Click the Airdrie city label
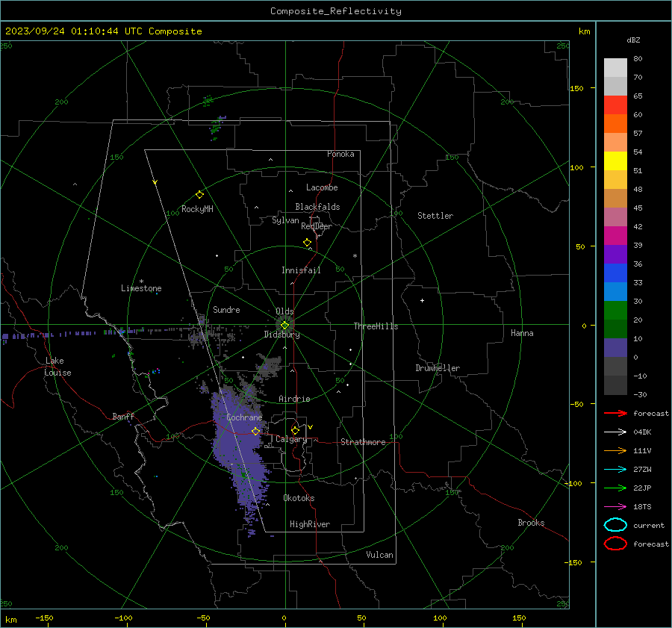672x628 pixels. coord(294,399)
